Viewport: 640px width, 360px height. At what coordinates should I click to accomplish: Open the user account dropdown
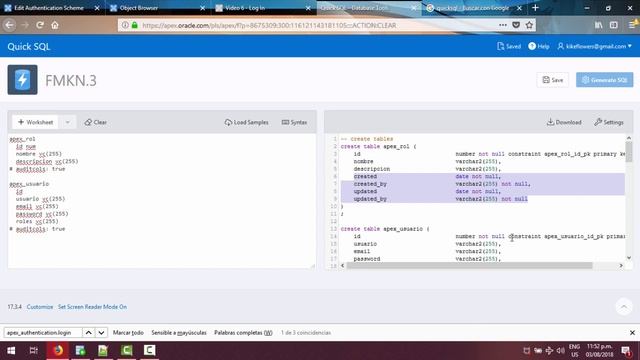point(594,46)
